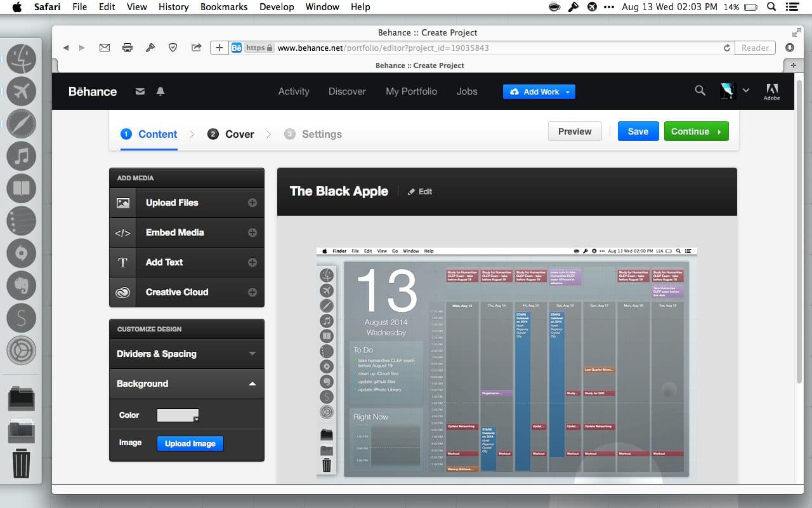
Task: Click the print icon in Safari toolbar
Action: [x=128, y=48]
